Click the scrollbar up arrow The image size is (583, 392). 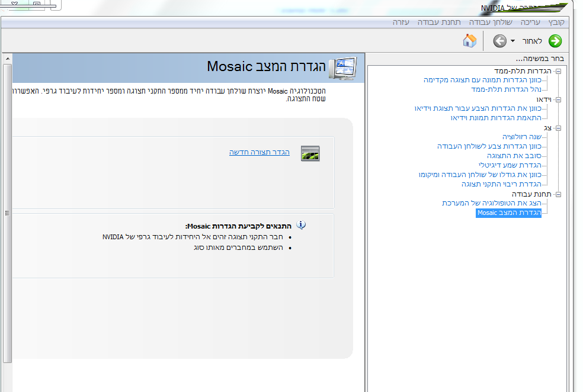coord(7,59)
